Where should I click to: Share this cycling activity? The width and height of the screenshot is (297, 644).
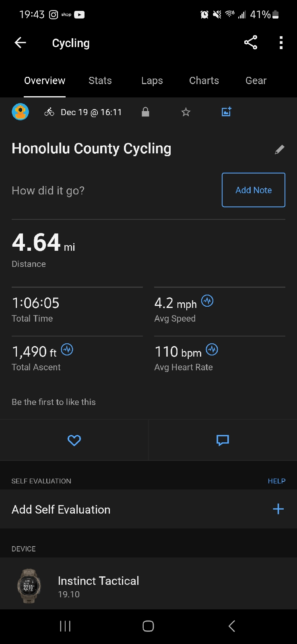[x=250, y=43]
